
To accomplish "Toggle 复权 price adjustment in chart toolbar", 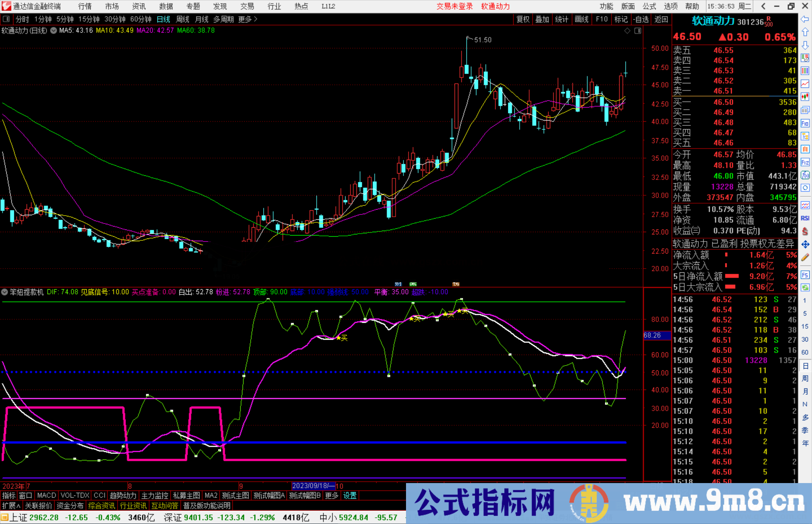I will click(523, 19).
